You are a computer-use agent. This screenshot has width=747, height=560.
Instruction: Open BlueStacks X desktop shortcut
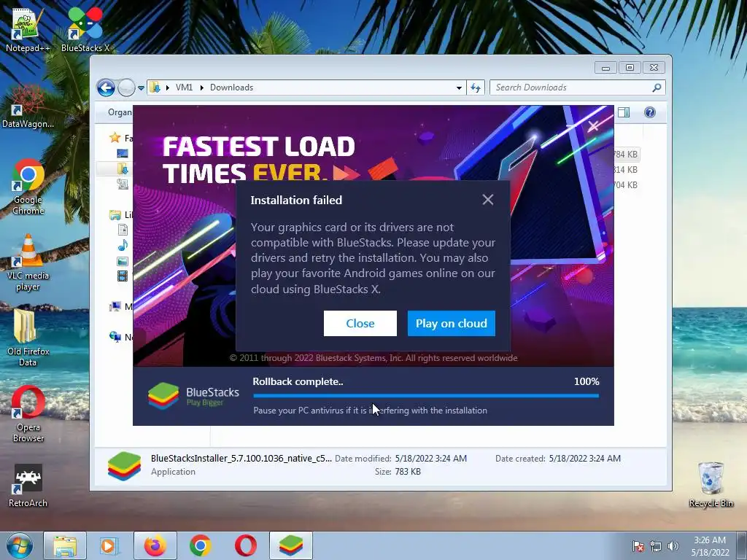point(85,29)
